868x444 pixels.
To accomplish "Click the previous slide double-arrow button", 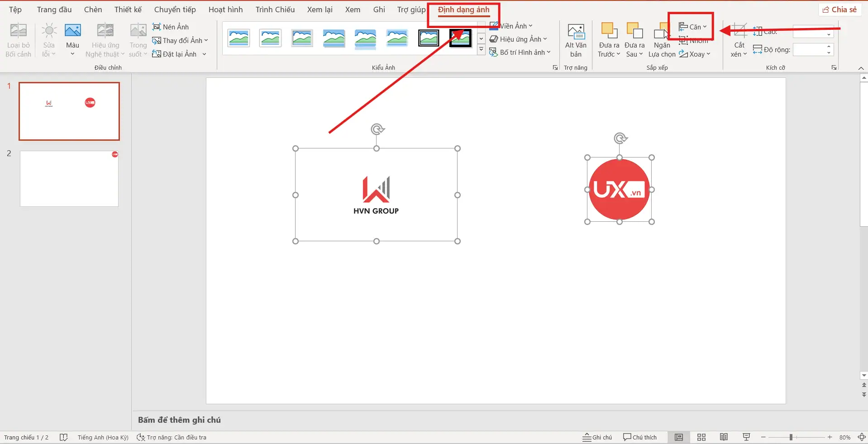I will tap(864, 385).
